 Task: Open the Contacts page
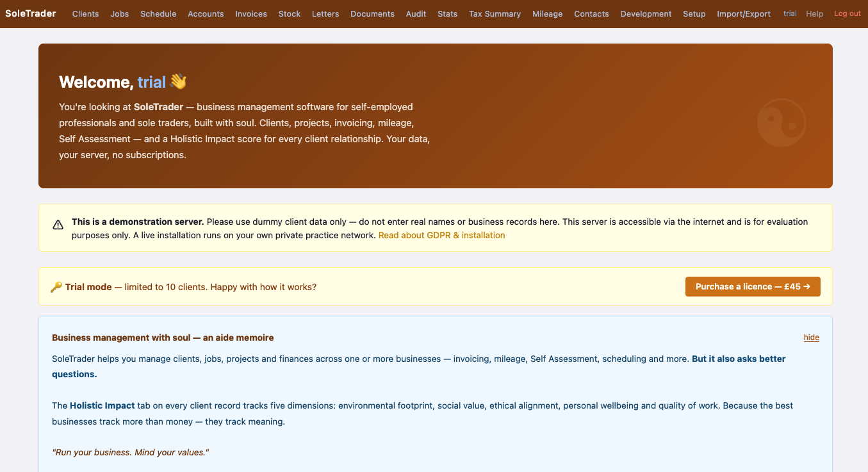[x=591, y=13]
